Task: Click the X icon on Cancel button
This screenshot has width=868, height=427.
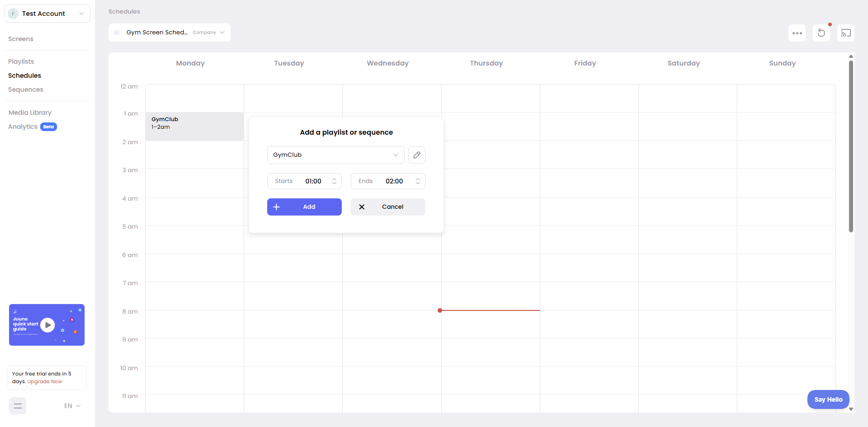Action: (362, 207)
